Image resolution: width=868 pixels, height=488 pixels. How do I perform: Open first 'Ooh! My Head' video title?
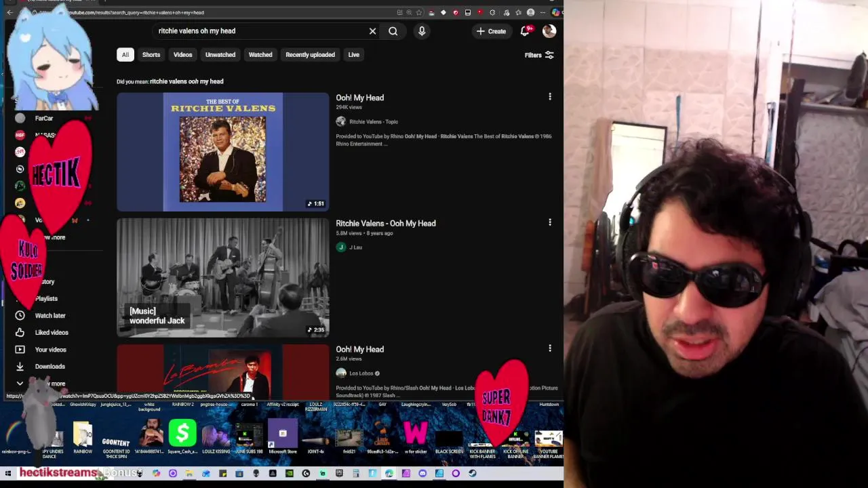[359, 98]
